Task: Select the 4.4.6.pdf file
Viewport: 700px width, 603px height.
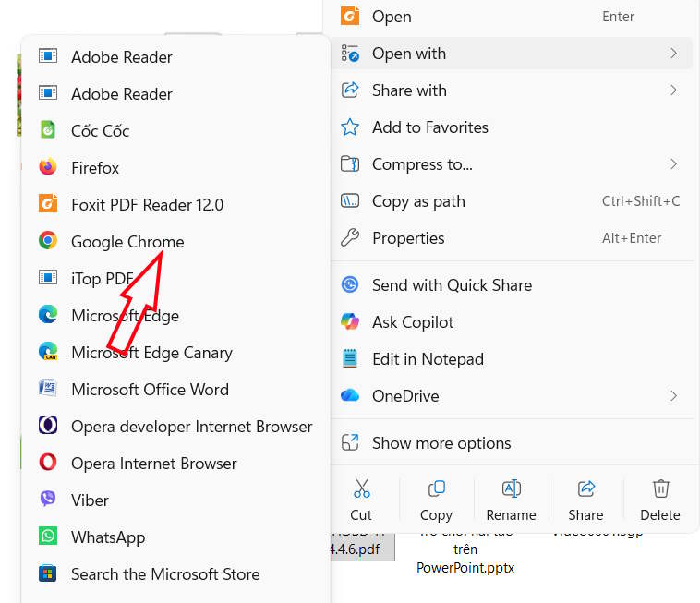Action: (x=363, y=549)
